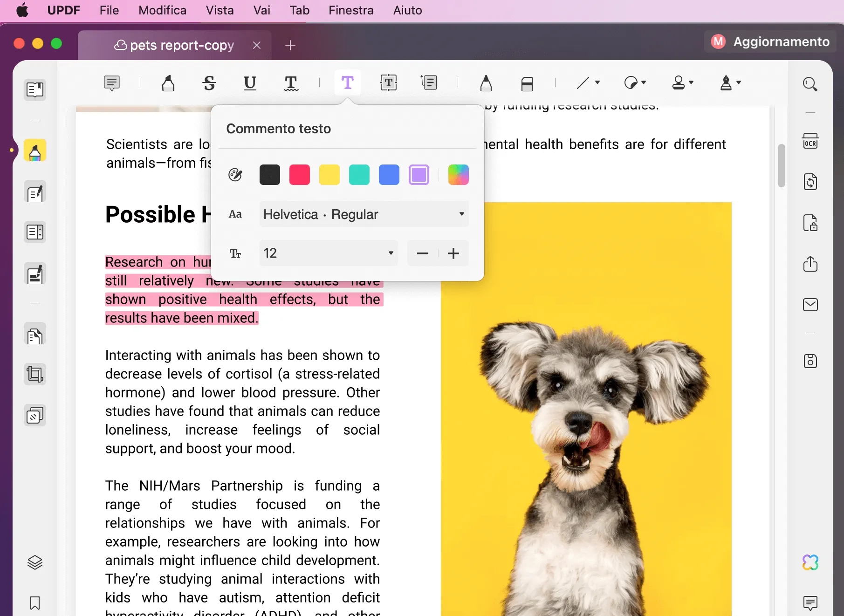
Task: Send file by email icon
Action: pyautogui.click(x=810, y=305)
